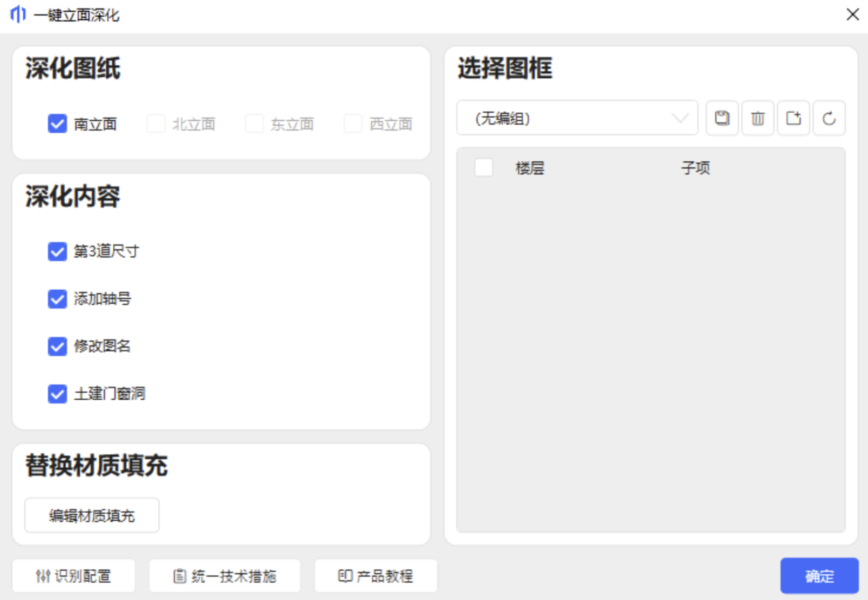Click the trash delete group icon
Screen dimensions: 868x600
pyautogui.click(x=757, y=118)
